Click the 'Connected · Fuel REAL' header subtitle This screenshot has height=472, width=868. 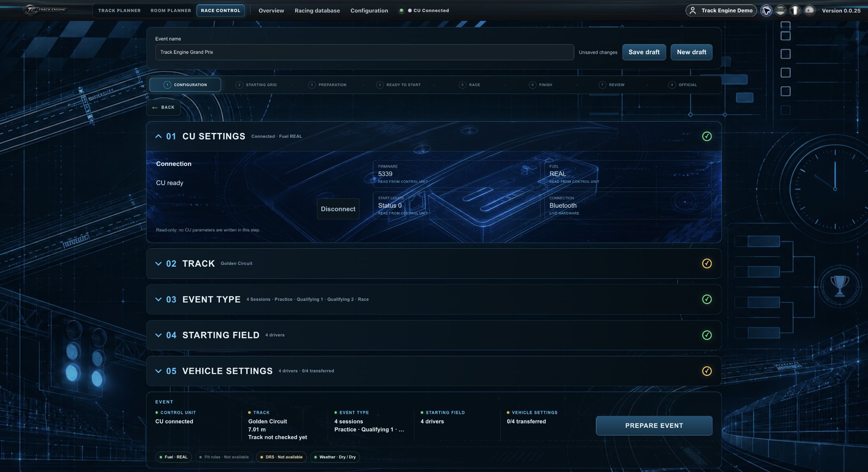276,136
